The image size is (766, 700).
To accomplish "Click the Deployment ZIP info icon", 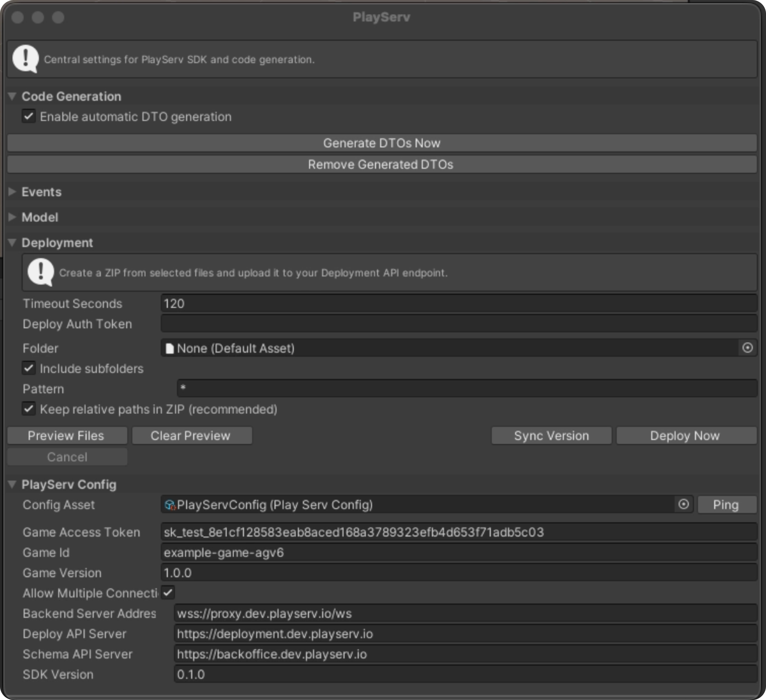I will click(x=41, y=272).
